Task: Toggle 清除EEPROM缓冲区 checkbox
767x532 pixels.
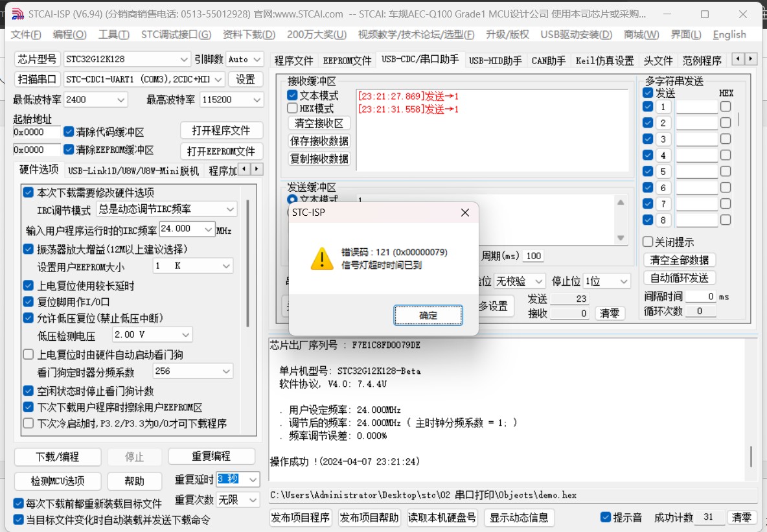Action: click(69, 150)
